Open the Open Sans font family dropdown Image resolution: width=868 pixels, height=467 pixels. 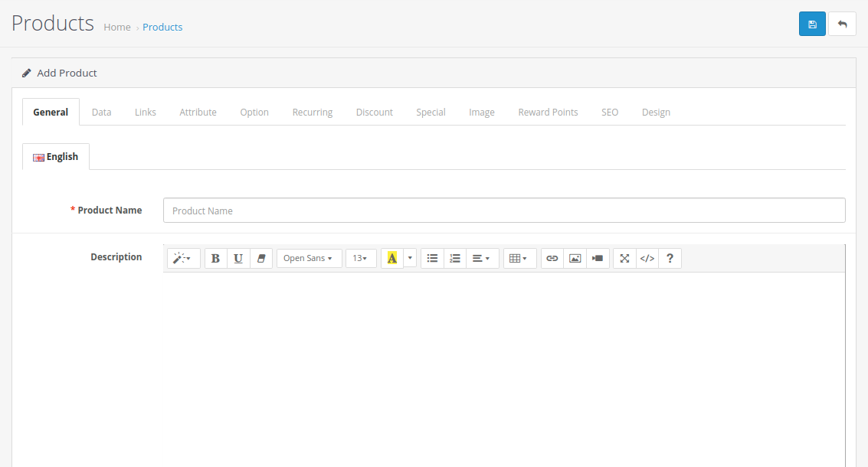click(x=309, y=259)
